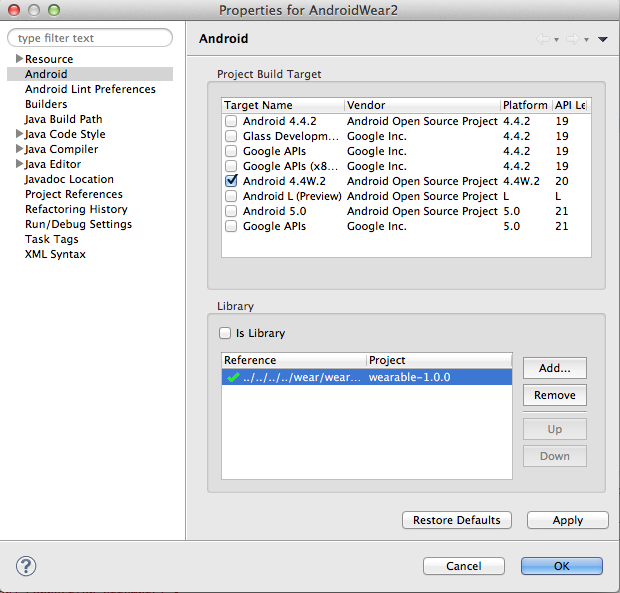The height and width of the screenshot is (593, 620).
Task: Toggle the Is Library checkbox
Action: coord(225,333)
